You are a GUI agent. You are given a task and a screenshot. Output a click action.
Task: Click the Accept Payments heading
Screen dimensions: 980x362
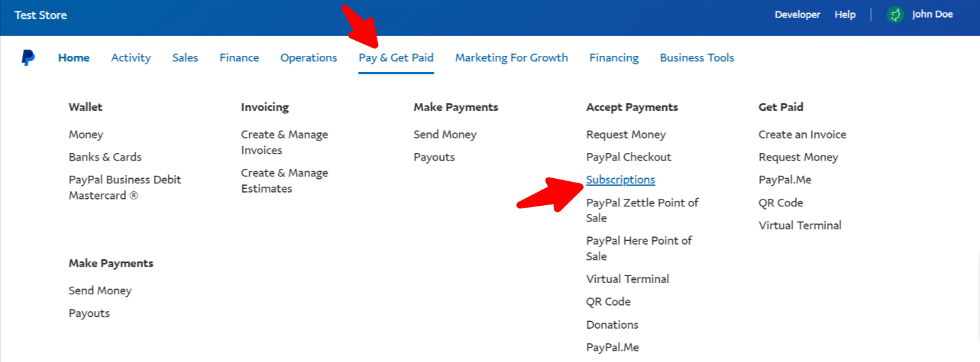[632, 107]
